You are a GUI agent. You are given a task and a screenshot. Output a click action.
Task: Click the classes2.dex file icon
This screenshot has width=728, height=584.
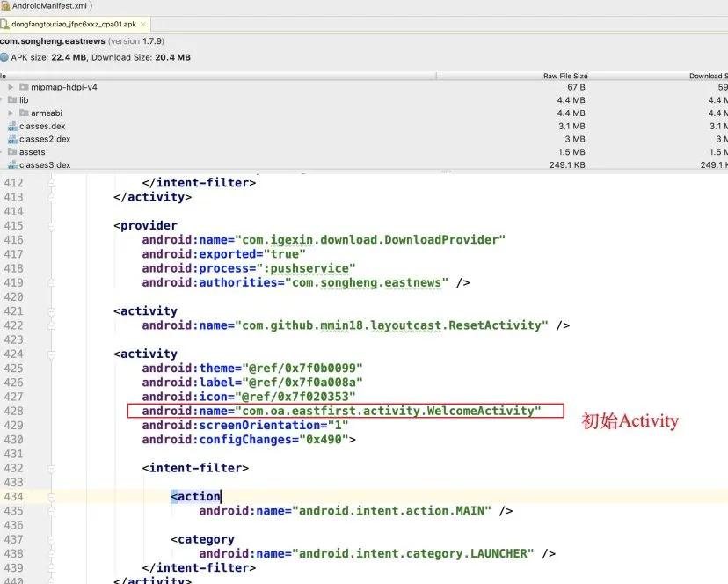click(12, 139)
